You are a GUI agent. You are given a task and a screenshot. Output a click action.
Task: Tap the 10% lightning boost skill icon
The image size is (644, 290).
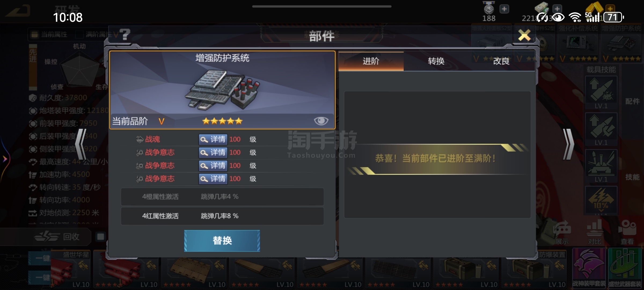[601, 200]
